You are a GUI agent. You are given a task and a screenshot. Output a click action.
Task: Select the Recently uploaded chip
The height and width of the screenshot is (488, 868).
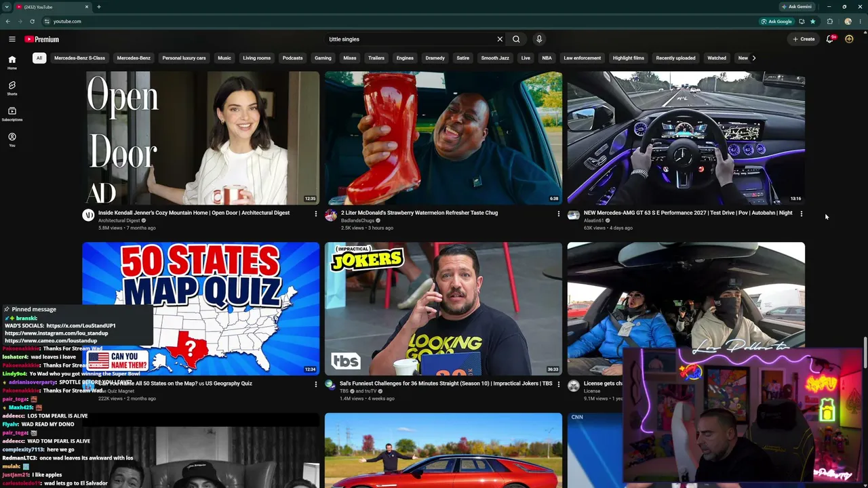[x=675, y=58]
